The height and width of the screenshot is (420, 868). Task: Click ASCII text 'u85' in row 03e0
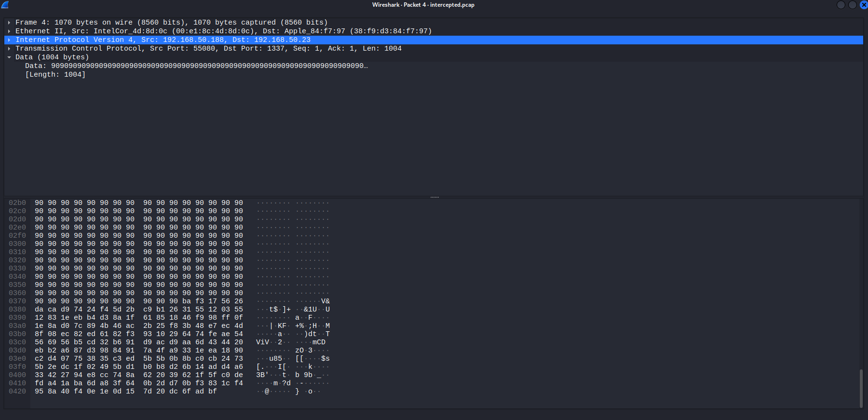pyautogui.click(x=275, y=359)
